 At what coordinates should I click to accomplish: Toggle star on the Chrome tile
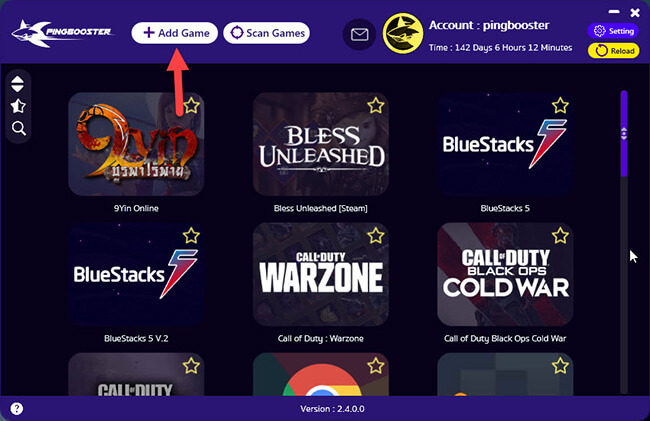376,366
